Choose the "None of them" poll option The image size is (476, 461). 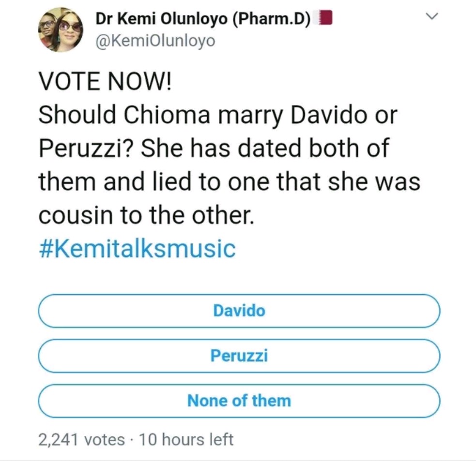tap(239, 401)
